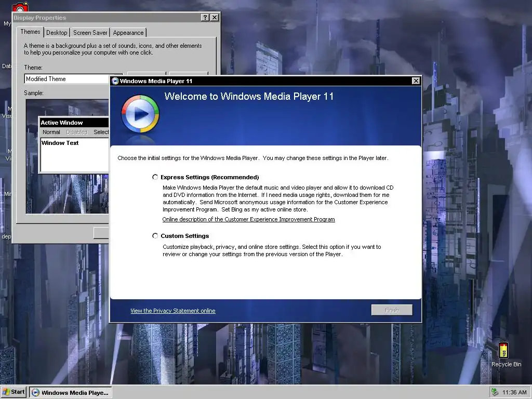Click the red camera desktop icon

[x=20, y=7]
